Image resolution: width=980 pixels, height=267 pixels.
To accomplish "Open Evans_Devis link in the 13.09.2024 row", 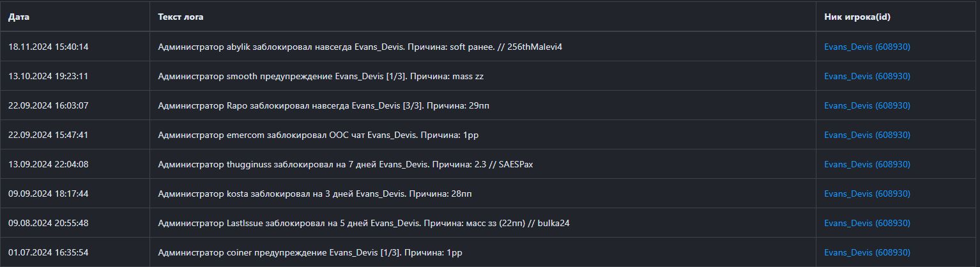I will tap(867, 164).
